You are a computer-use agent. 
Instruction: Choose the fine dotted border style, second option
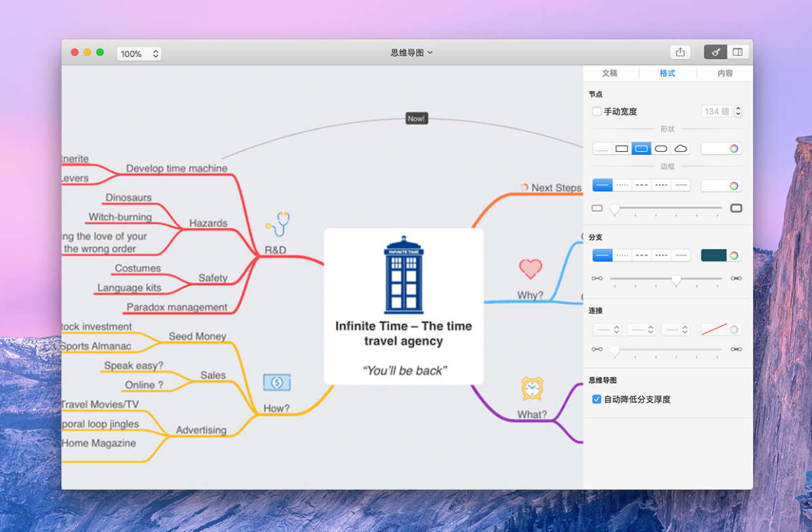click(x=622, y=185)
